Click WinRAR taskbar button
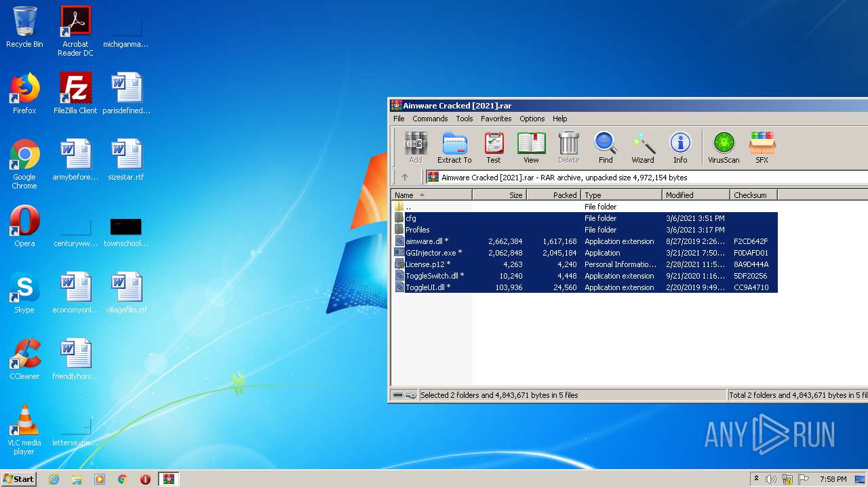Viewport: 868px width, 488px height. [168, 479]
